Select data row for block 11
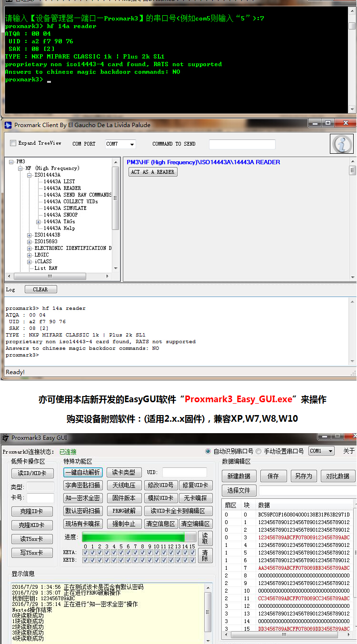 pyautogui.click(x=288, y=598)
